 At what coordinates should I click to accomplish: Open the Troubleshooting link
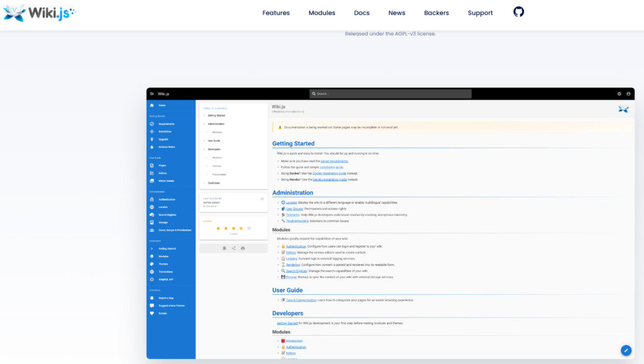[x=297, y=221]
